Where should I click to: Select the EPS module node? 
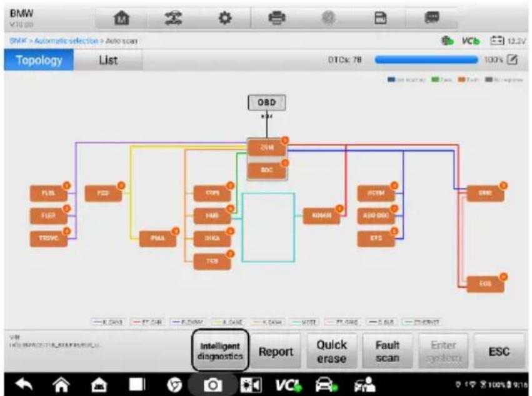click(376, 239)
